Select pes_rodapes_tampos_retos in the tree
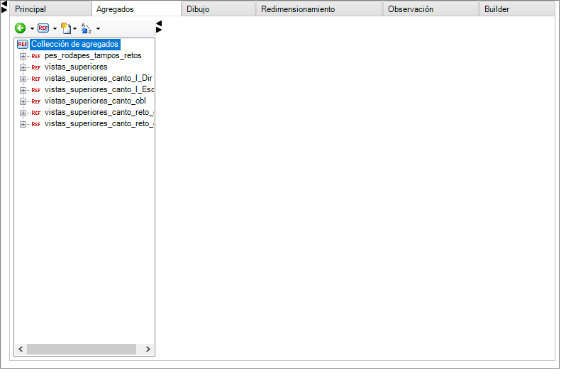Image resolution: width=571 pixels, height=392 pixels. click(x=93, y=56)
